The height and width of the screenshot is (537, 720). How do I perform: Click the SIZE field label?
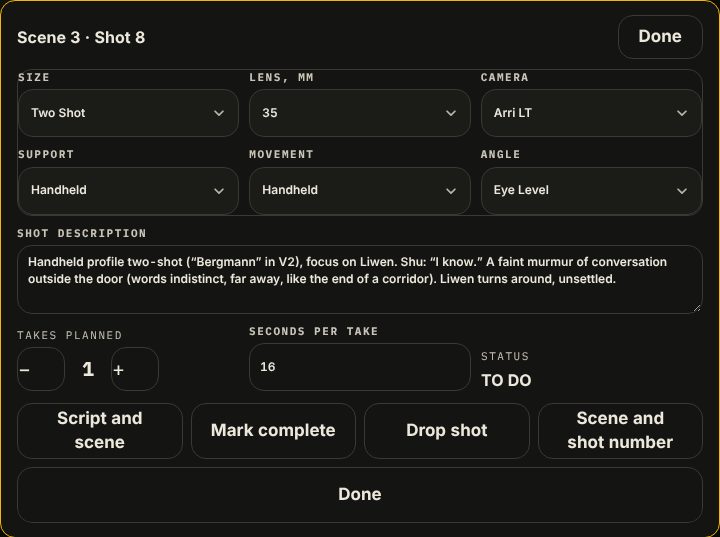point(34,77)
